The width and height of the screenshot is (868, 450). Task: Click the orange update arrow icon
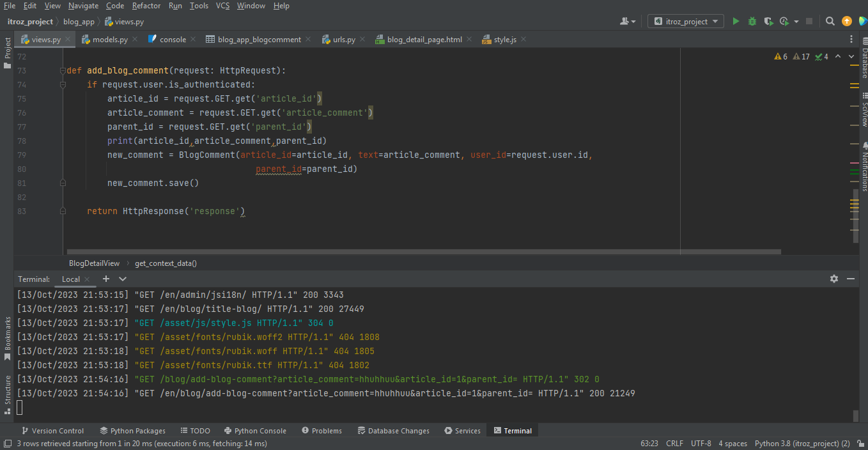[x=847, y=21]
